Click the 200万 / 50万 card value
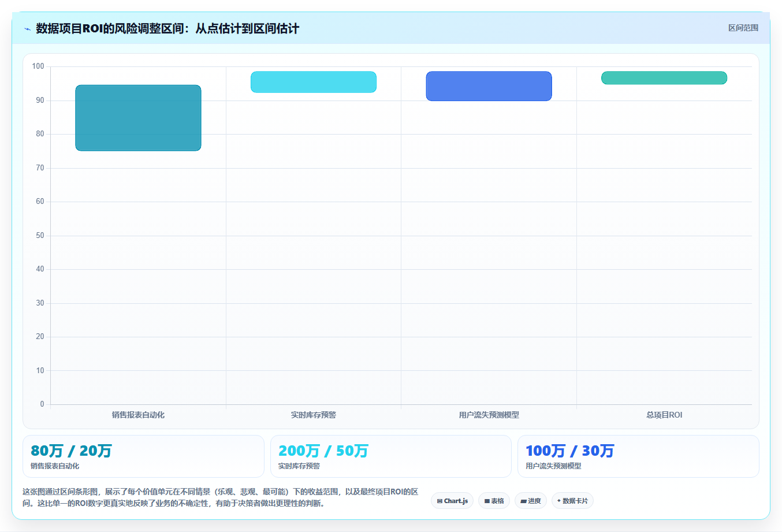 coord(323,451)
